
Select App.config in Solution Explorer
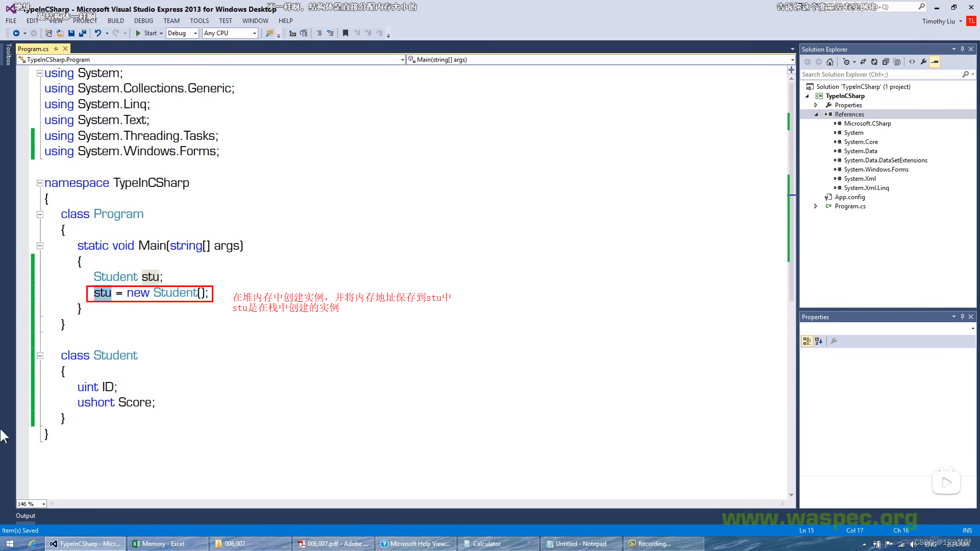(x=850, y=197)
